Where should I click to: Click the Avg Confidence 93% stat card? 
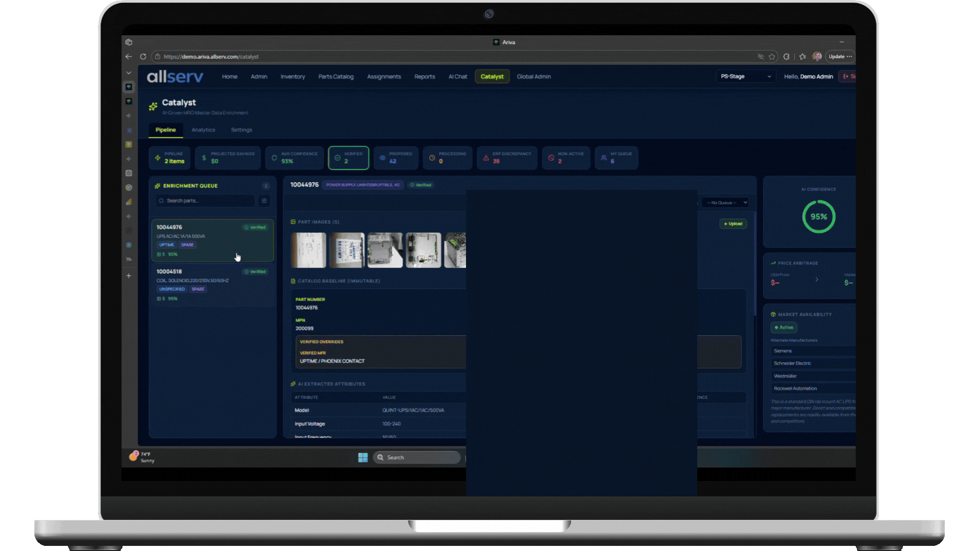click(x=295, y=158)
